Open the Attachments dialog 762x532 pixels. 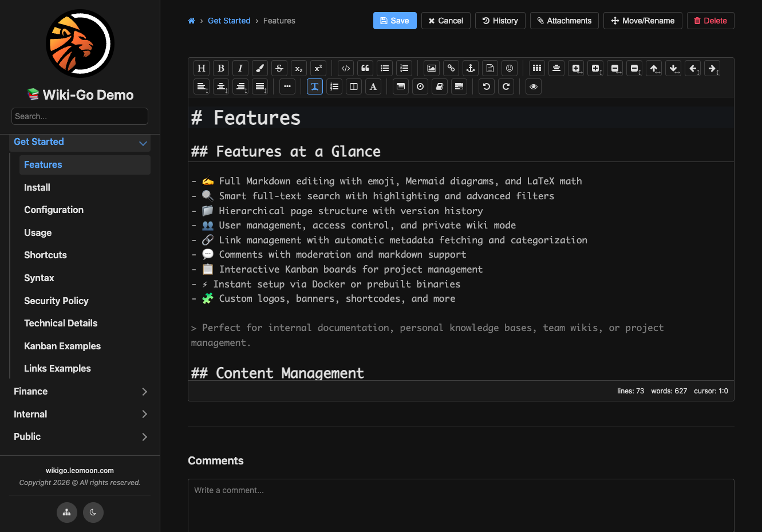[x=564, y=21]
